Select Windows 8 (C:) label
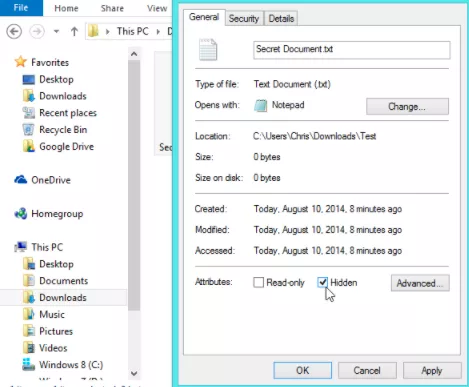The width and height of the screenshot is (469, 387). 71,365
